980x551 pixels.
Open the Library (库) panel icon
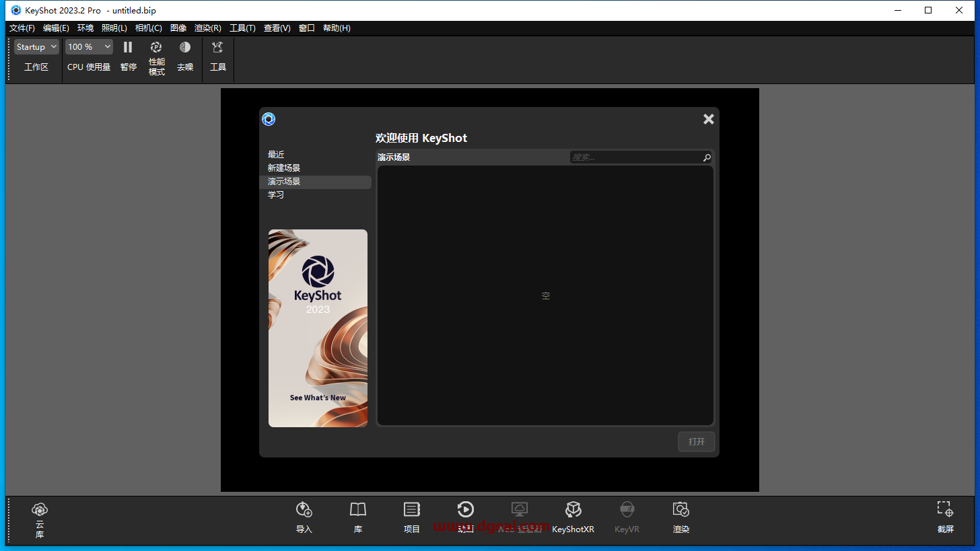click(x=358, y=509)
